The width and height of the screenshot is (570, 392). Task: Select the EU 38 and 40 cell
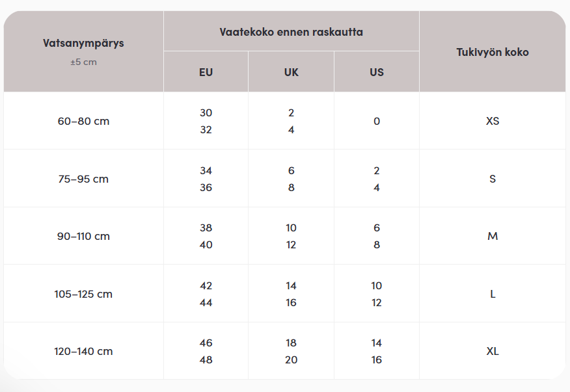point(206,236)
